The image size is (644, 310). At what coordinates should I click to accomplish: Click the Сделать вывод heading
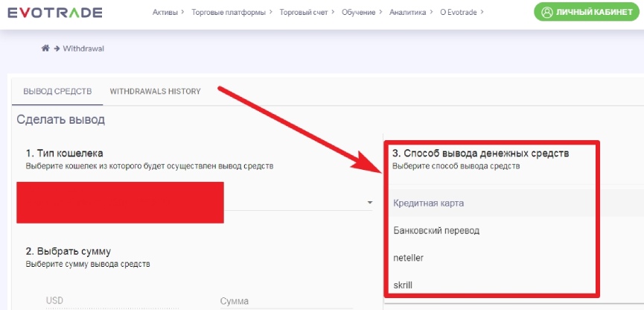click(61, 120)
